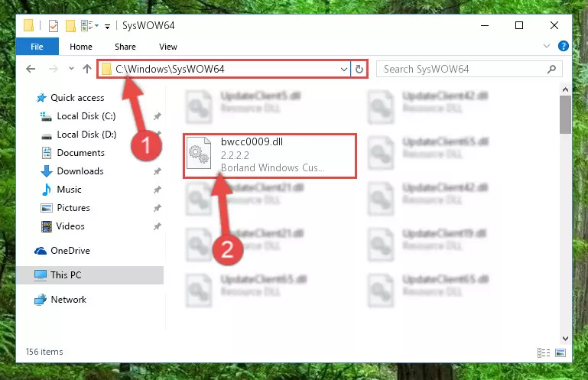Click the search magnifier icon

click(x=551, y=69)
